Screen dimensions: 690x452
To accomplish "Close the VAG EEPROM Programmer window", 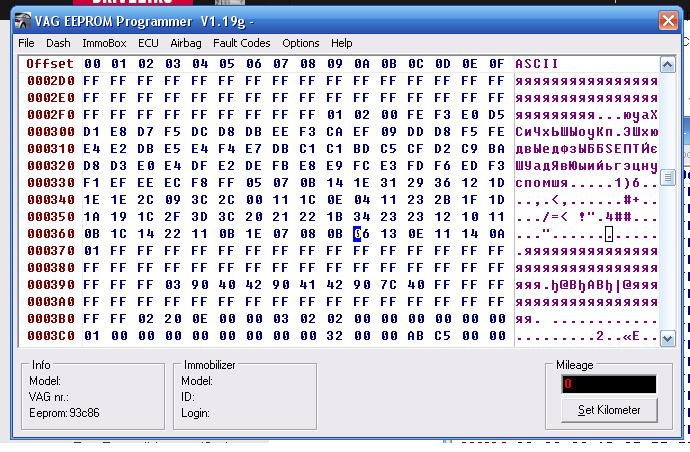I will [668, 21].
